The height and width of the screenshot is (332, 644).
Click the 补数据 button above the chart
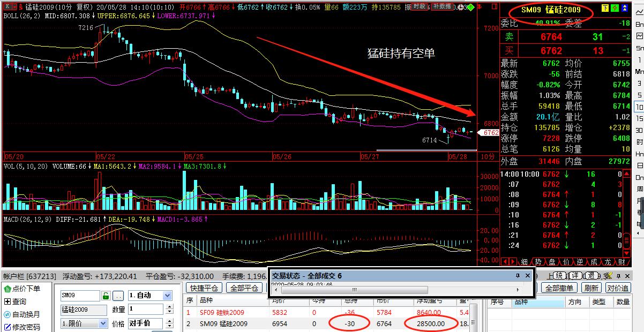442,6
